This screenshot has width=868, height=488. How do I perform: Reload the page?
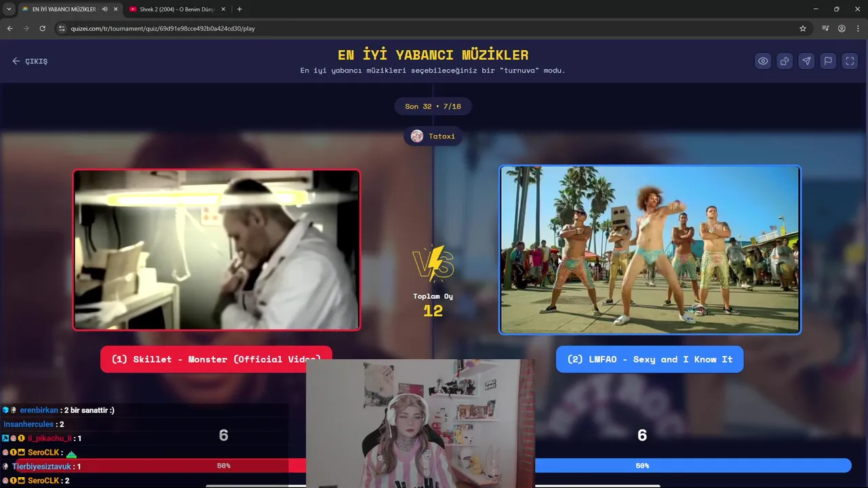(42, 28)
